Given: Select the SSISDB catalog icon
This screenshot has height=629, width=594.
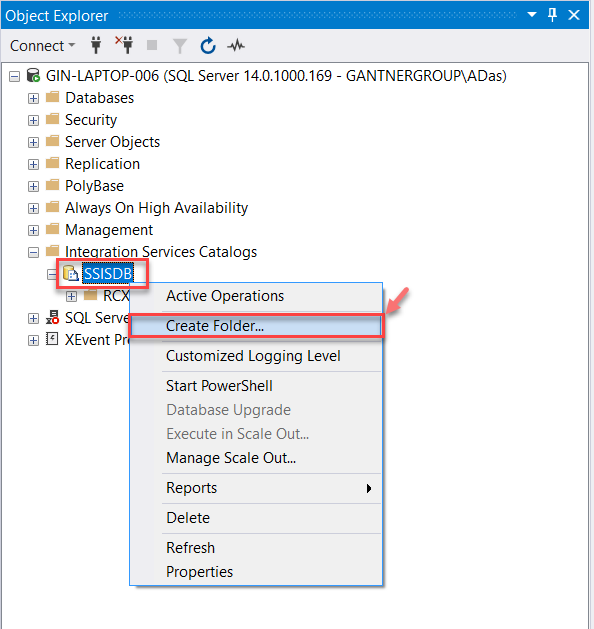Looking at the screenshot, I should 71,274.
